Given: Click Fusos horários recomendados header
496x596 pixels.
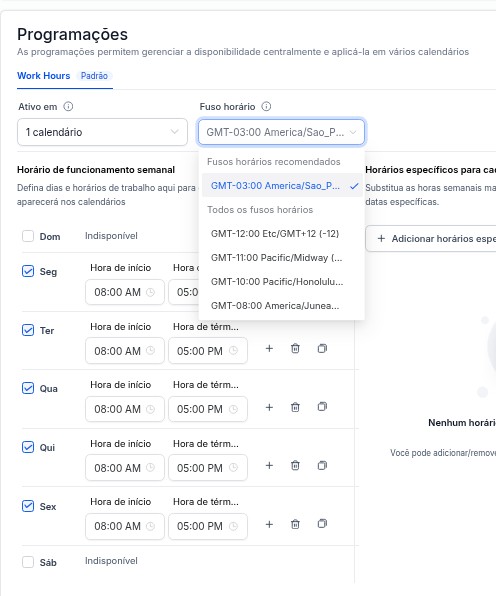Looking at the screenshot, I should 274,162.
